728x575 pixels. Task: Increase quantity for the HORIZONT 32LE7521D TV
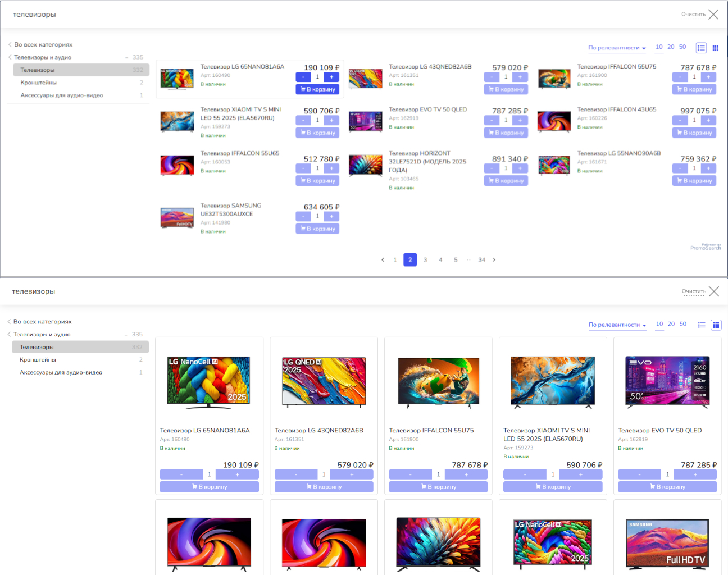tap(520, 168)
